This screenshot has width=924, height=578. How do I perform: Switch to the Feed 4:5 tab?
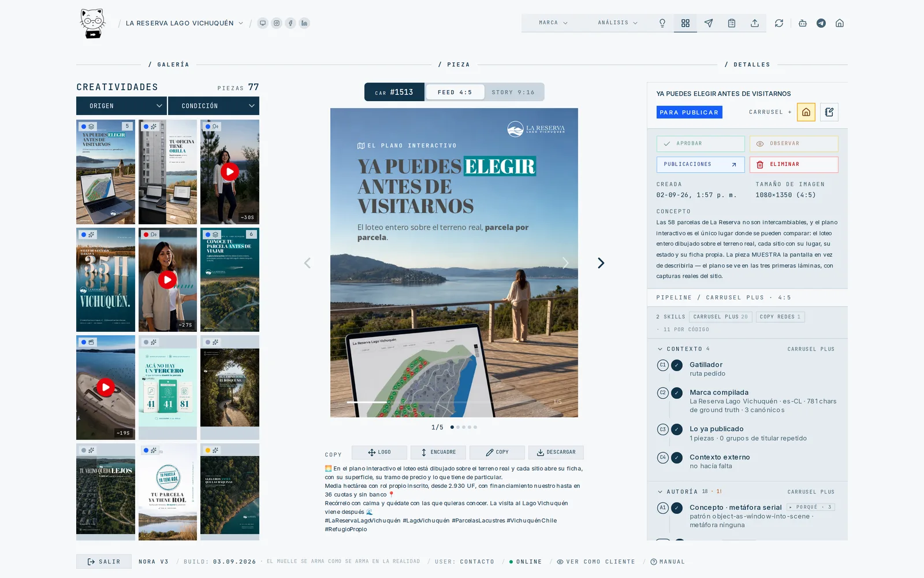454,92
